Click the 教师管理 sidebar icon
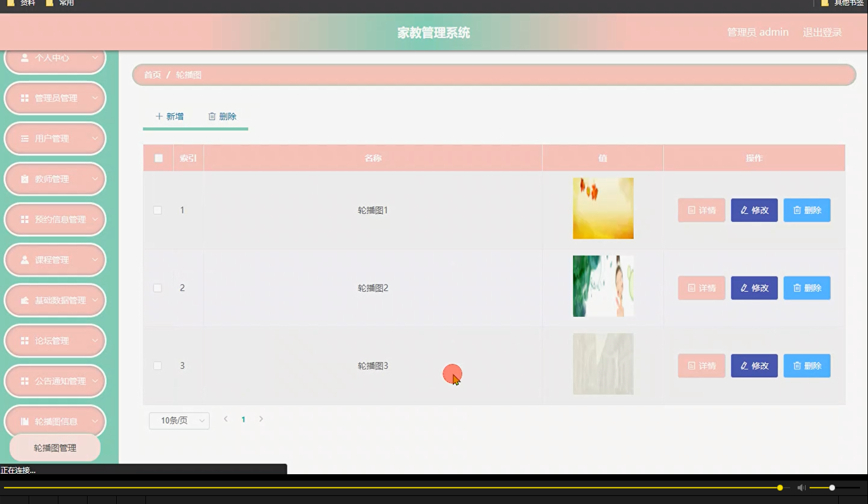Image resolution: width=868 pixels, height=504 pixels. pyautogui.click(x=23, y=179)
